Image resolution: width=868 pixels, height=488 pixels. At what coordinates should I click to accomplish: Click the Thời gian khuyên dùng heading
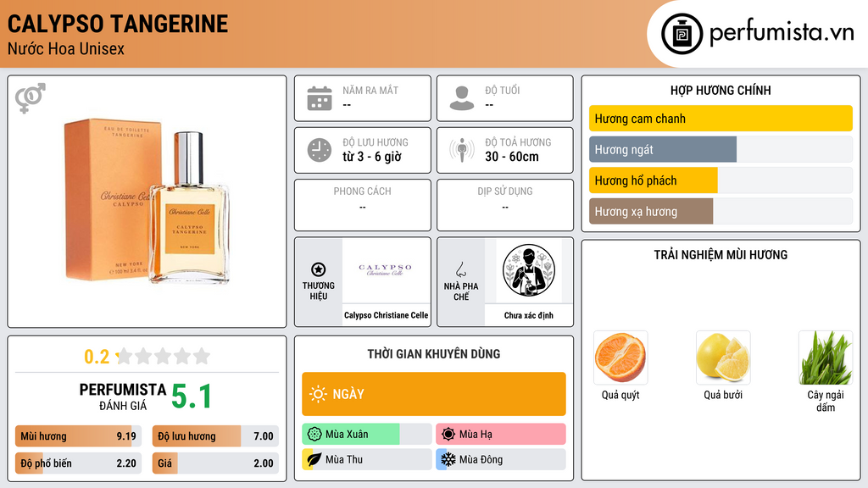point(434,353)
